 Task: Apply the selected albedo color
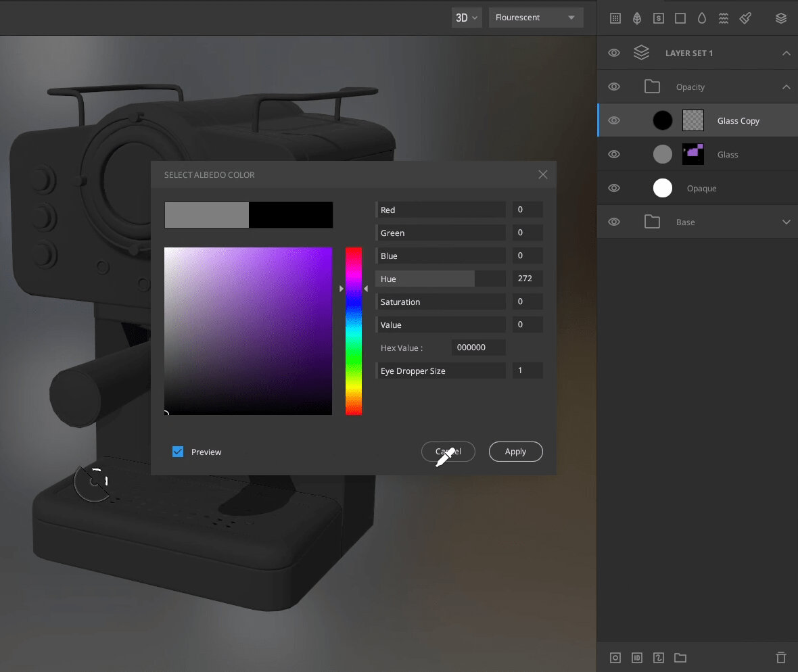[515, 452]
